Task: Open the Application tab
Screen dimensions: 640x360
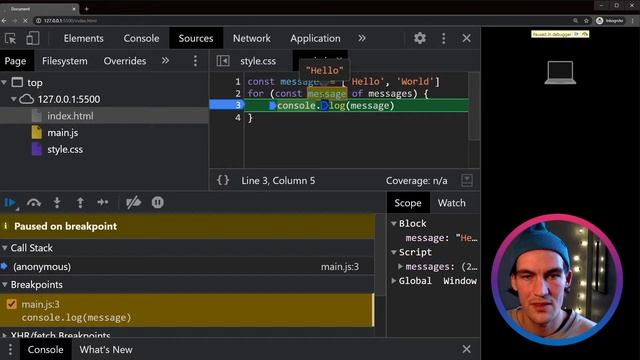Action: tap(315, 38)
